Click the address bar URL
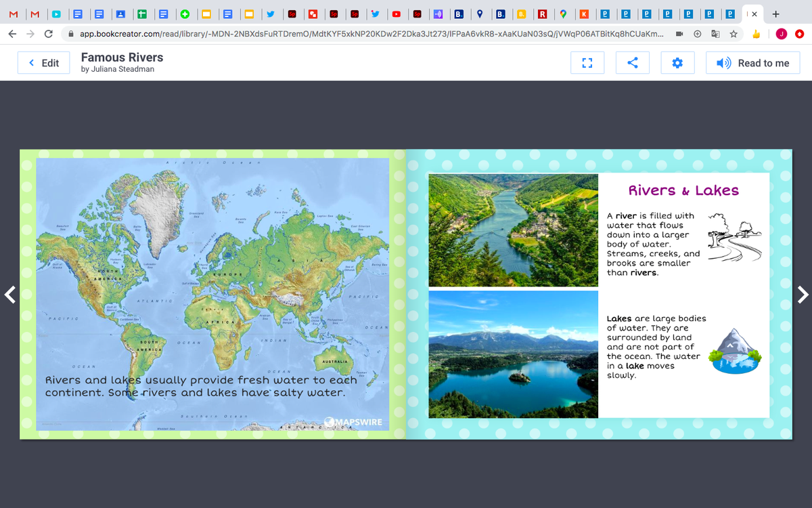 click(372, 34)
